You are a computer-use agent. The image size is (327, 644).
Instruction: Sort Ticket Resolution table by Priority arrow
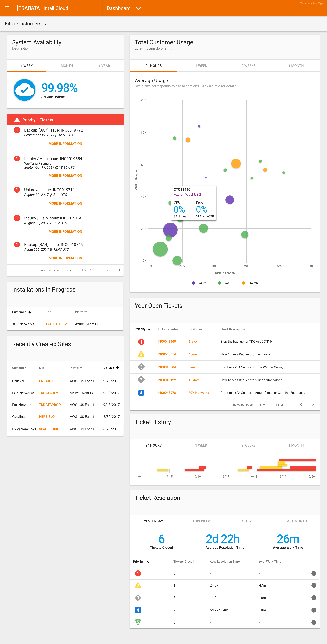coord(149,562)
